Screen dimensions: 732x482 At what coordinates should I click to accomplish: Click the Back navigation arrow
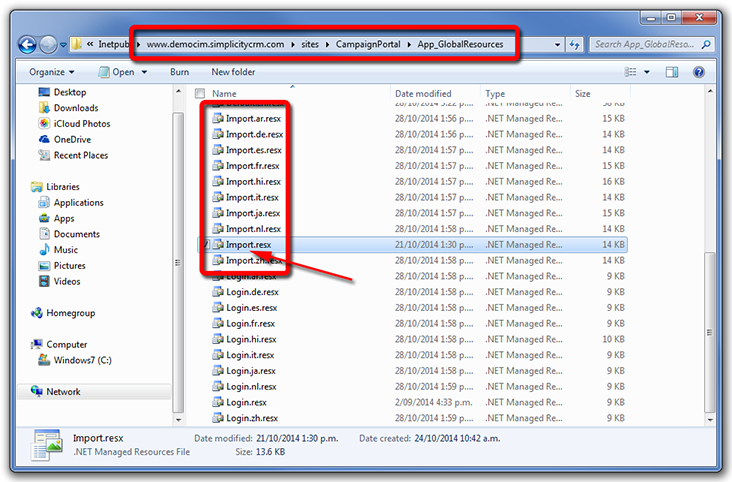tap(26, 45)
